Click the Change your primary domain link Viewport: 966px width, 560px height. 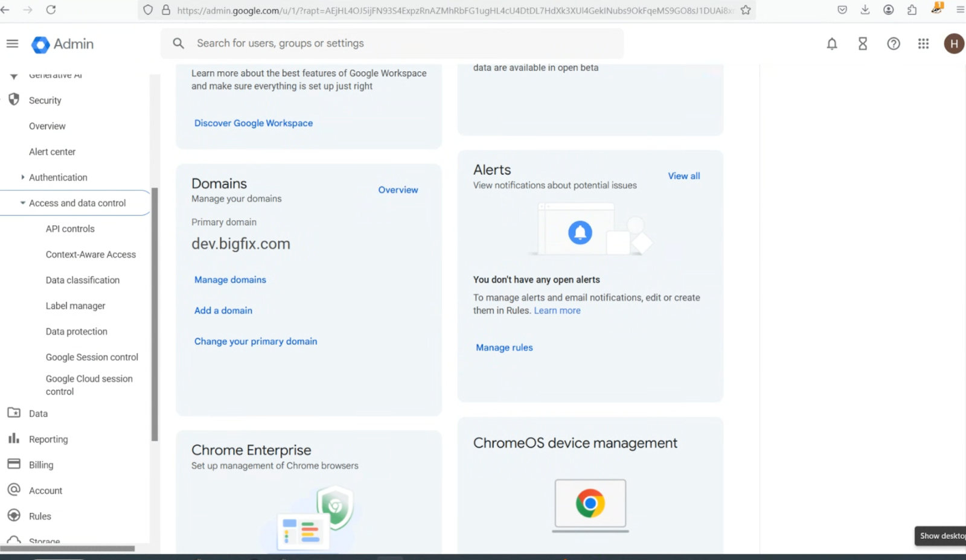point(255,342)
